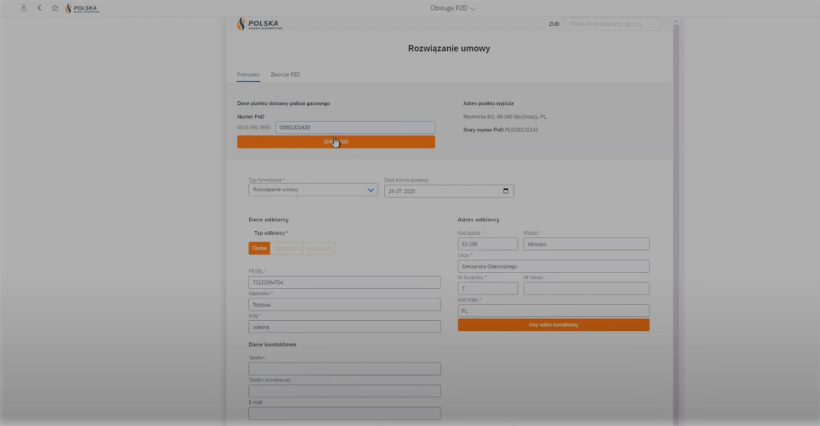Select the Organizacja recipient type

click(286, 248)
